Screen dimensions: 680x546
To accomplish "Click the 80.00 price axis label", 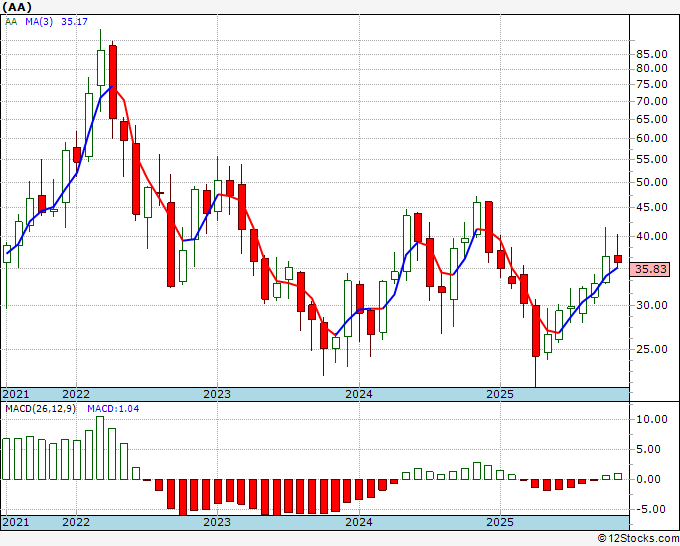I will (x=652, y=68).
